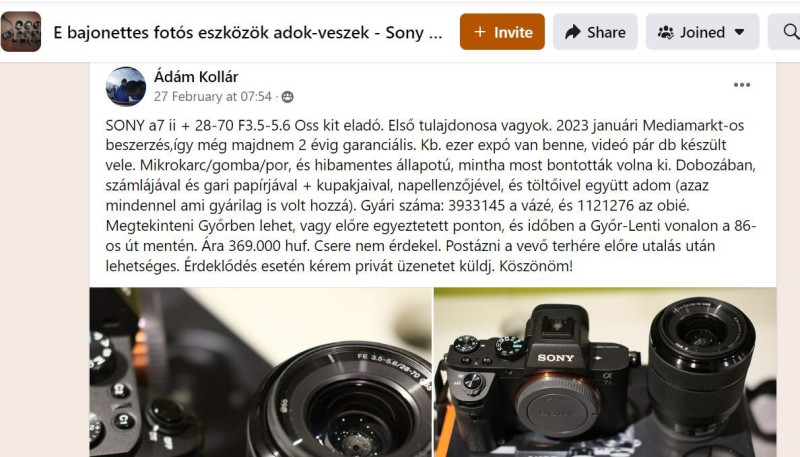This screenshot has width=800, height=457.
Task: Open group search magnifier icon
Action: tap(790, 32)
